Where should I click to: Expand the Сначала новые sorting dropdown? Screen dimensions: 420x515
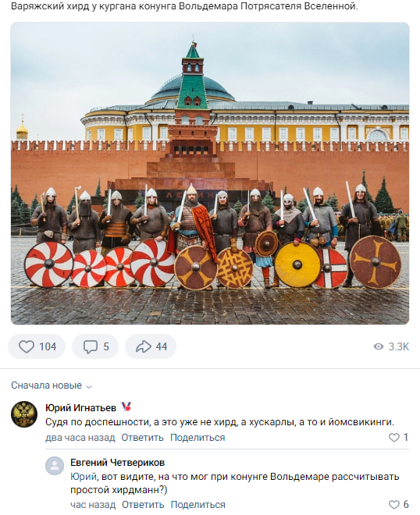52,385
